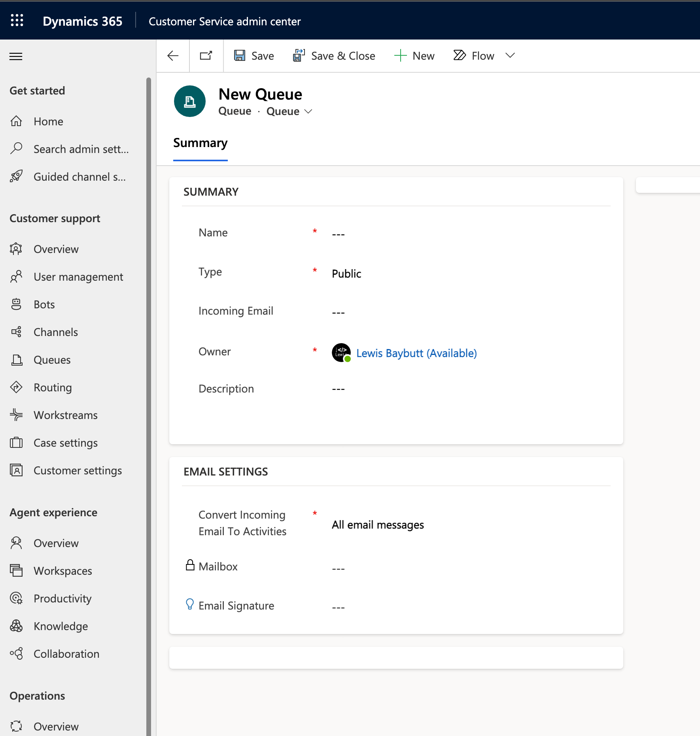Viewport: 700px width, 736px height.
Task: Click the Operations Overview icon
Action: (x=16, y=726)
